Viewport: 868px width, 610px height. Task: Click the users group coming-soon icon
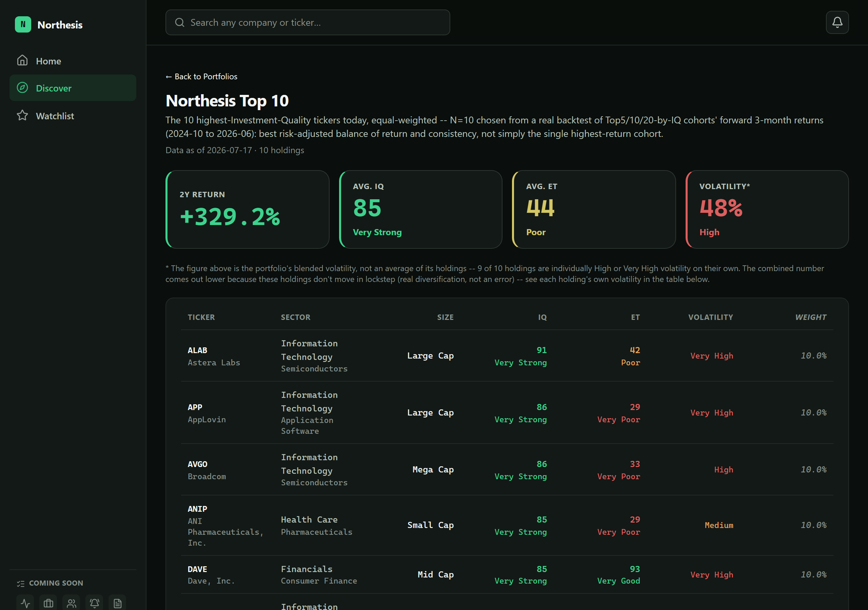tap(72, 603)
